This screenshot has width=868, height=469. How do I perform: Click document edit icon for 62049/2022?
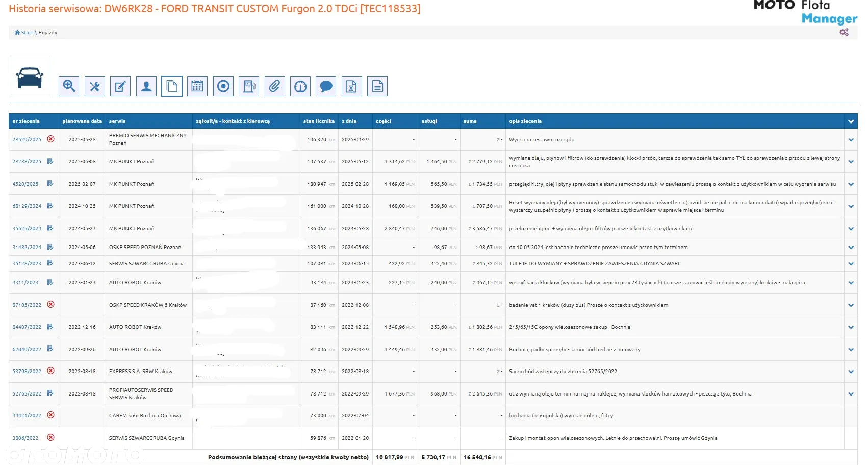point(50,349)
